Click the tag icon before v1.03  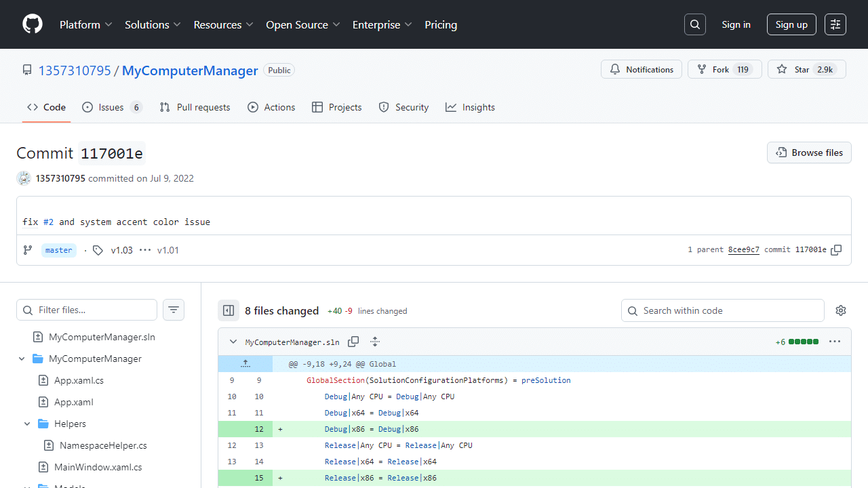(x=98, y=250)
